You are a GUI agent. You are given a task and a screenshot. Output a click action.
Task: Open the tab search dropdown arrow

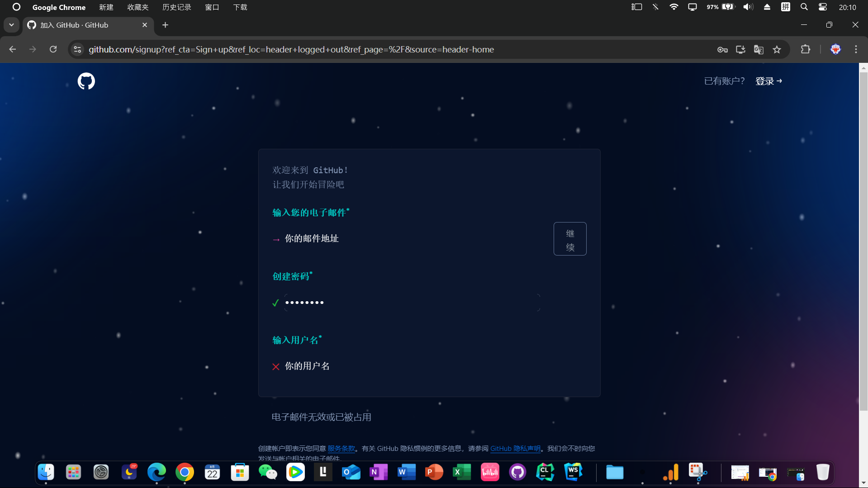(x=11, y=25)
